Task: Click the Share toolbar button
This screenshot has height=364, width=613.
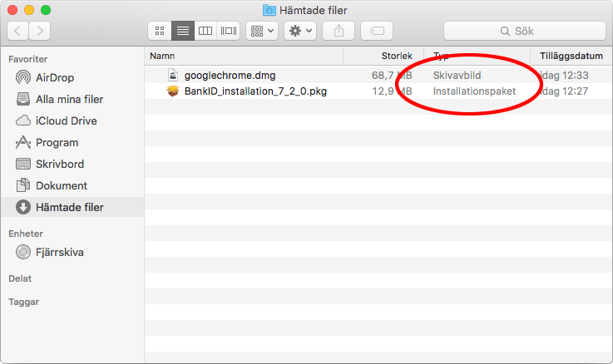Action: (339, 31)
